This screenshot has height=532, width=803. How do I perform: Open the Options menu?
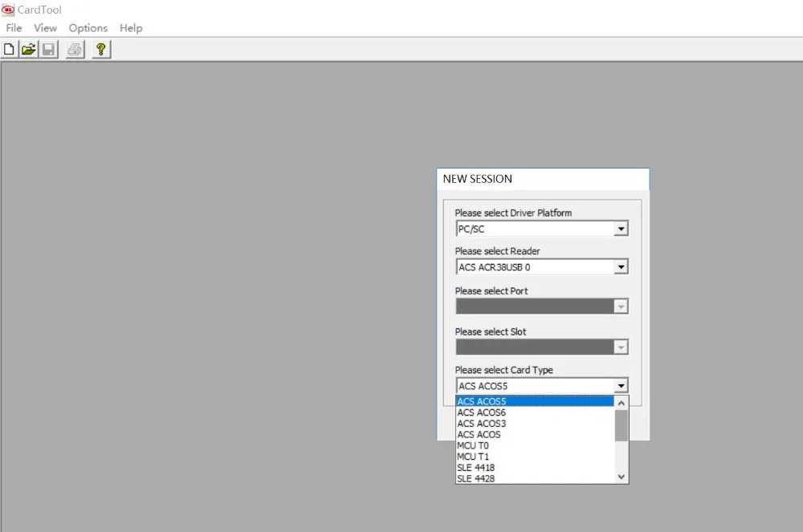point(88,28)
